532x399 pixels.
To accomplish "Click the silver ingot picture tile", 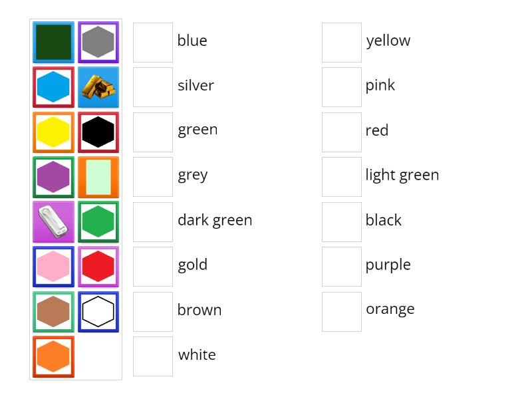I will click(53, 221).
